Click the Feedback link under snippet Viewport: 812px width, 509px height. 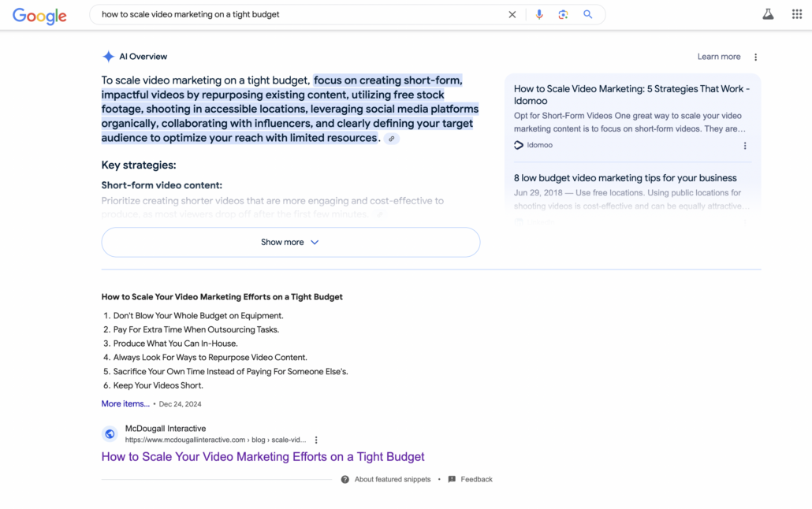tap(476, 479)
